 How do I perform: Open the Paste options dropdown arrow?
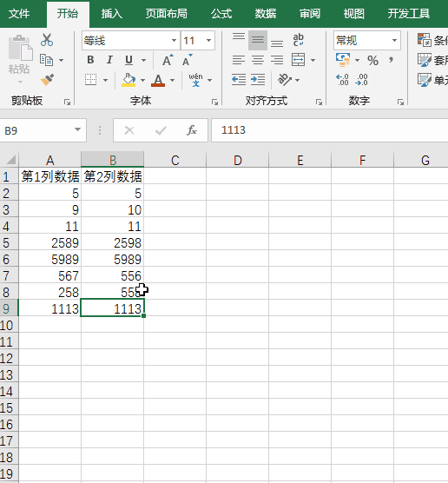[20, 82]
